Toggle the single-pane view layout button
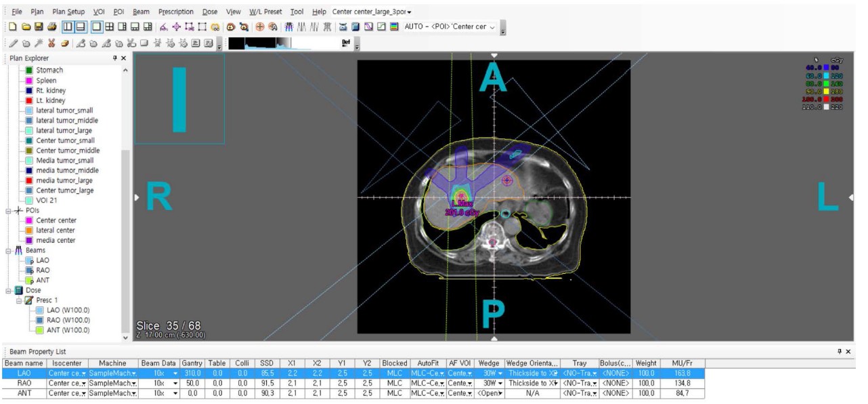This screenshot has width=868, height=404. click(x=97, y=27)
